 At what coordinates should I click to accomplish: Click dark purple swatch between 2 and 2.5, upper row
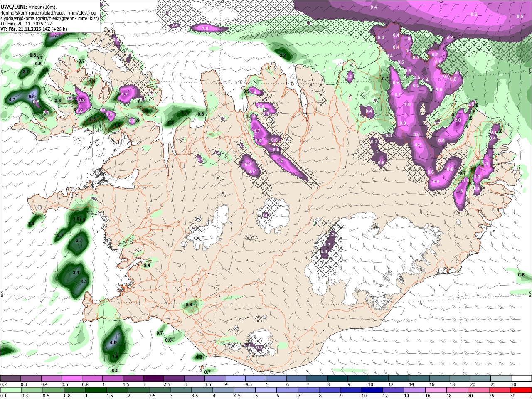153,379
